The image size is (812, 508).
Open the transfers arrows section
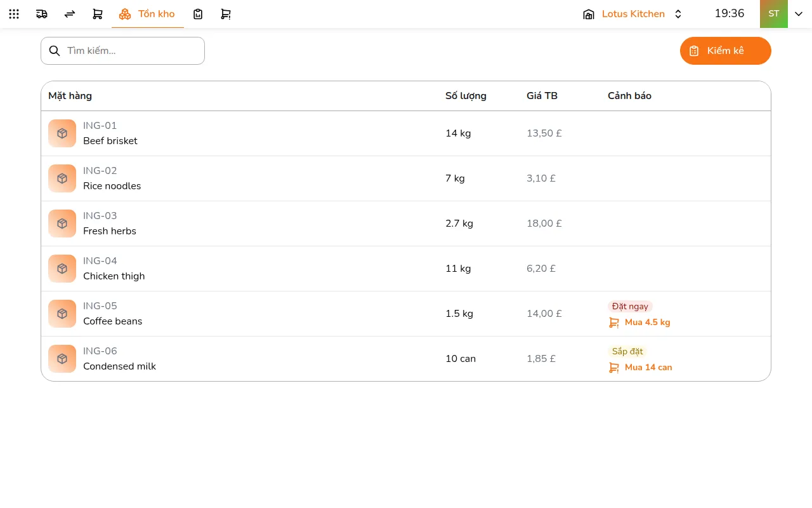pyautogui.click(x=70, y=14)
